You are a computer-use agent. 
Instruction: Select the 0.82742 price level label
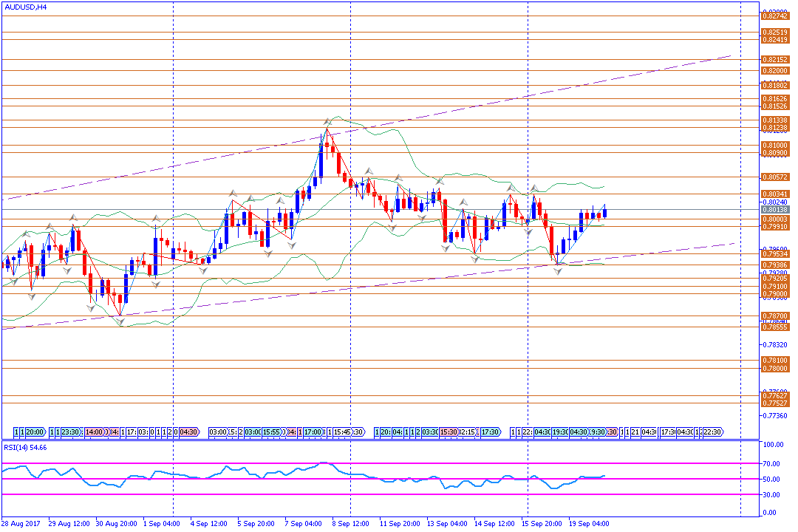[x=775, y=16]
